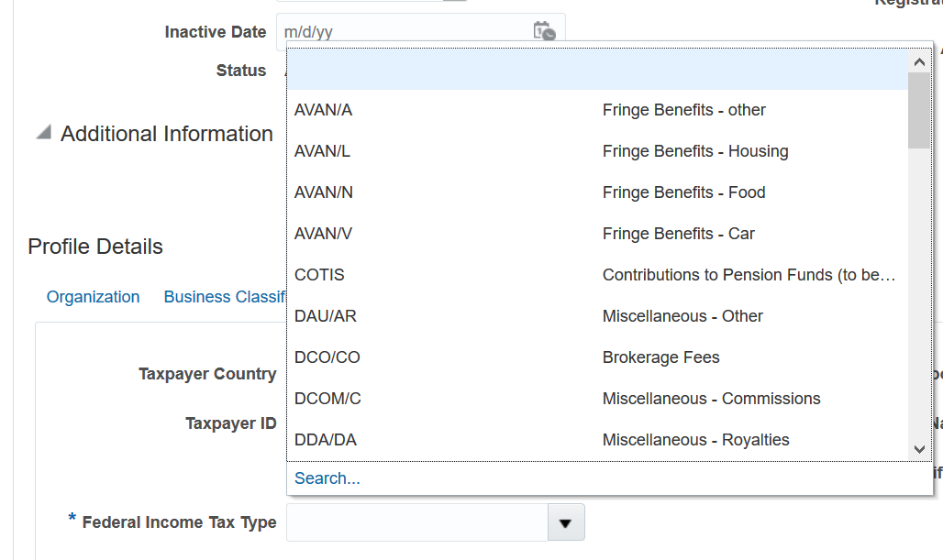Viewport: 943px width, 560px height.
Task: Click the dropdown scroll-up arrow
Action: (x=918, y=61)
